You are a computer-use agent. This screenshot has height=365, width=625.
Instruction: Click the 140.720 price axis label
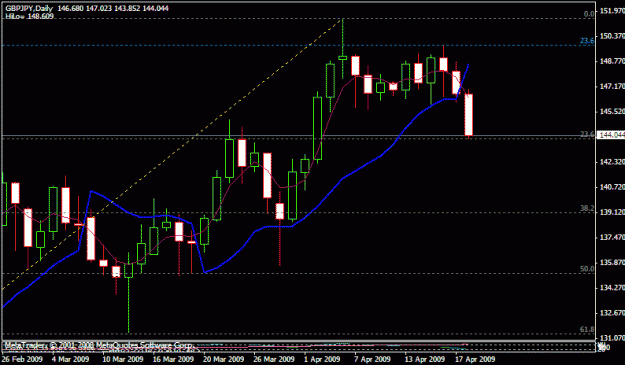(612, 187)
